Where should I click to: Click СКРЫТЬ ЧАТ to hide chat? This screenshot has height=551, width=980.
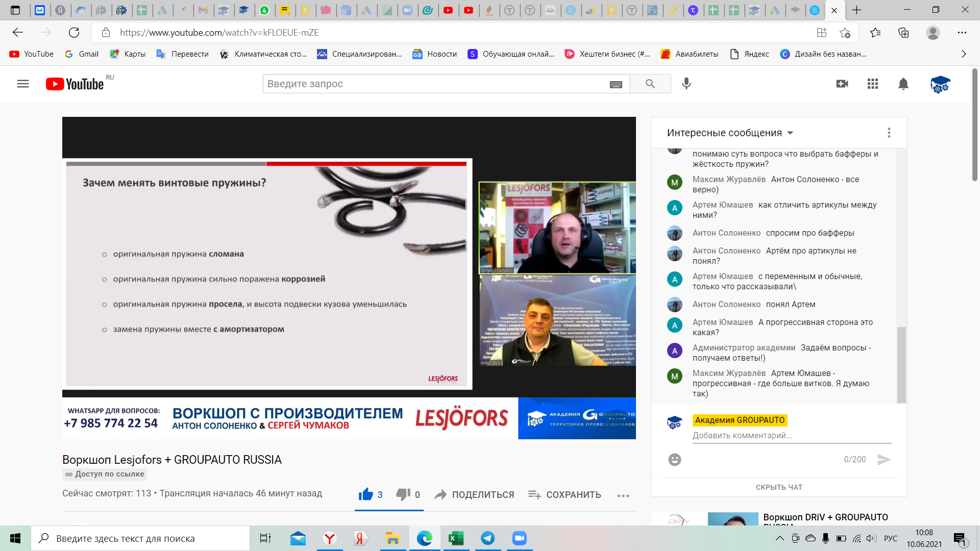point(779,487)
